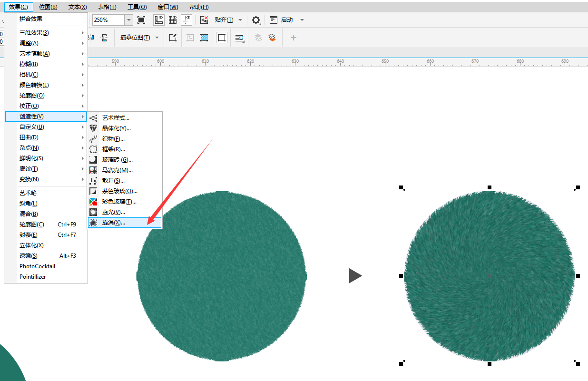The image size is (588, 381).
Task: Open the 工具(O) menu
Action: (137, 7)
